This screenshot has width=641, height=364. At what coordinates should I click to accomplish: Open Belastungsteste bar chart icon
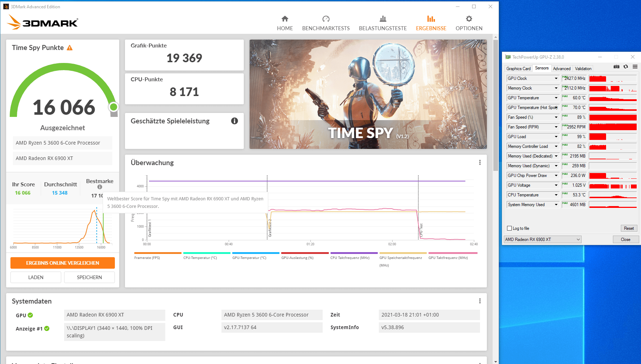tap(383, 19)
